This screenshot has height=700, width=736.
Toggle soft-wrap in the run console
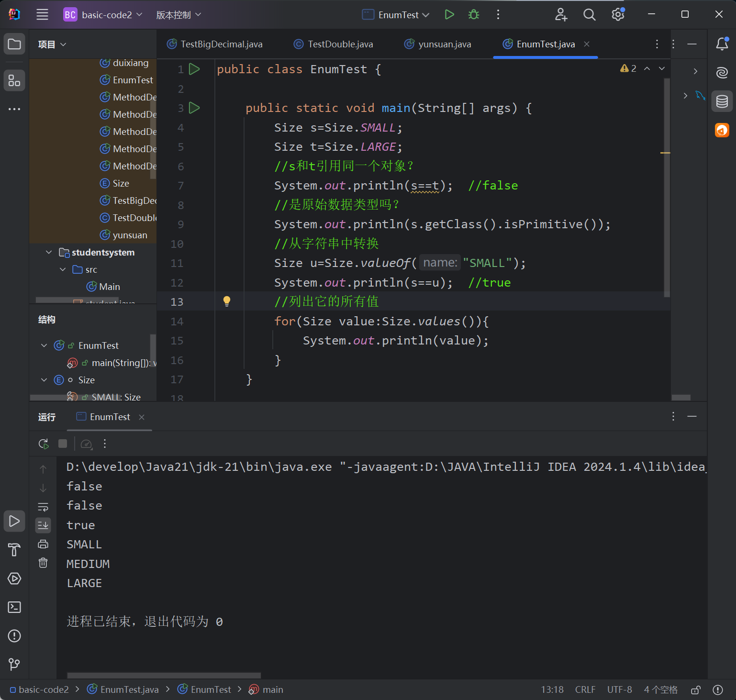43,507
